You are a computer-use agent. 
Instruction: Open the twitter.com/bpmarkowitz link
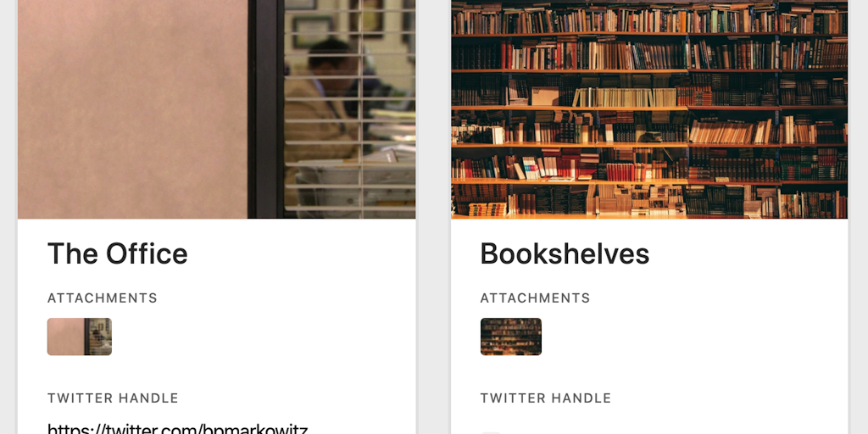(x=177, y=428)
